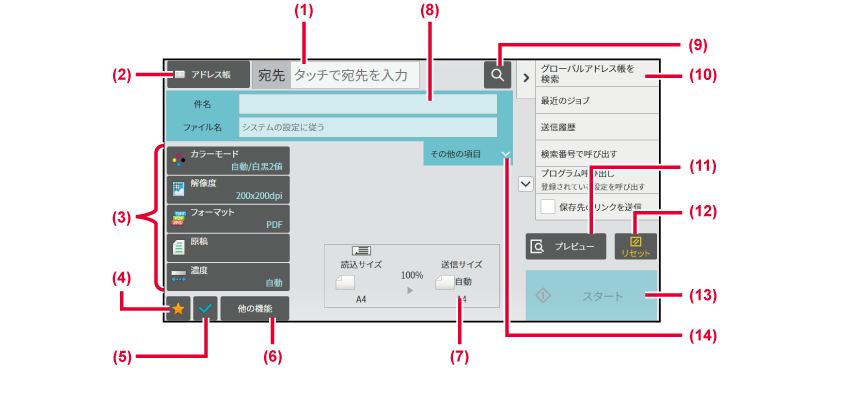Open the star favorites icon
Image resolution: width=842 pixels, height=399 pixels.
point(178,309)
